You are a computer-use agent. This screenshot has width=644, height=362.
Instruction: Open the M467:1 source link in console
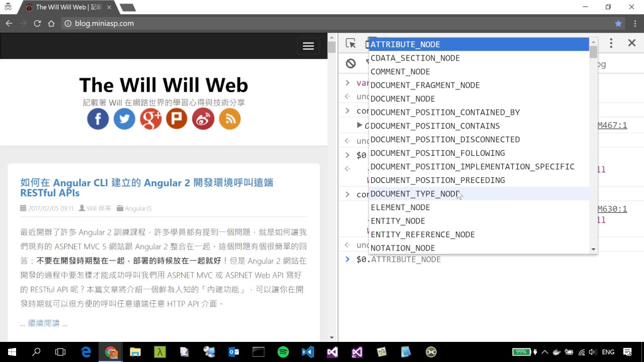click(612, 125)
